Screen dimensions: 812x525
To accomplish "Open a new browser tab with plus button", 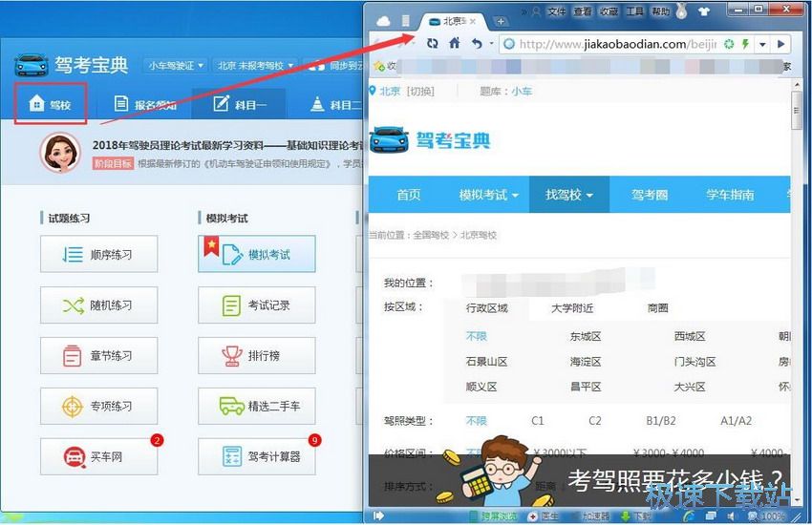I will [x=501, y=21].
